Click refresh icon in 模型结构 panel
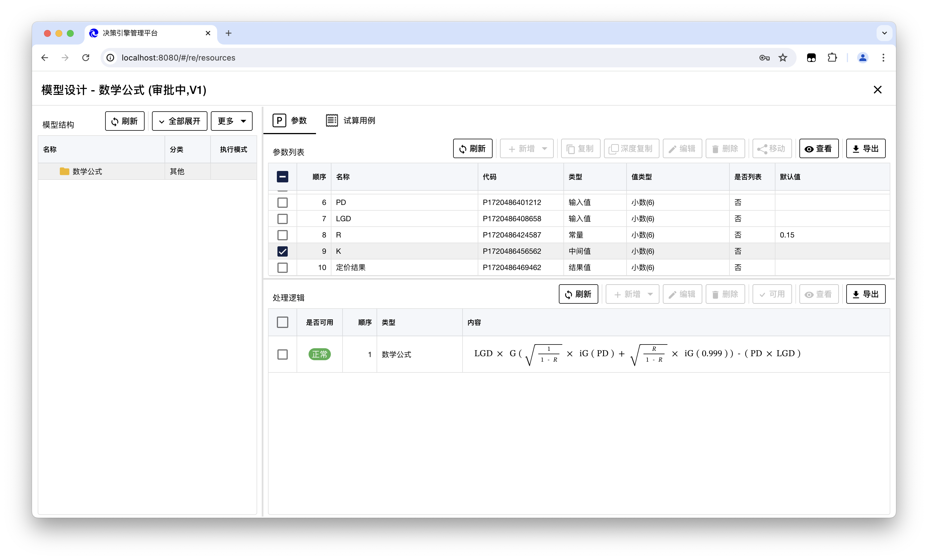Screen dimensions: 928x560 pos(115,122)
